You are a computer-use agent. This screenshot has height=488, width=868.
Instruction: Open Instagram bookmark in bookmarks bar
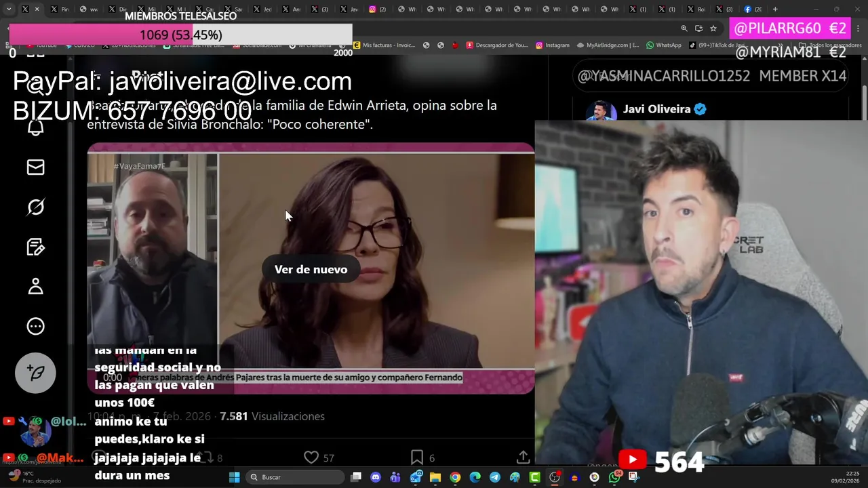coord(553,45)
